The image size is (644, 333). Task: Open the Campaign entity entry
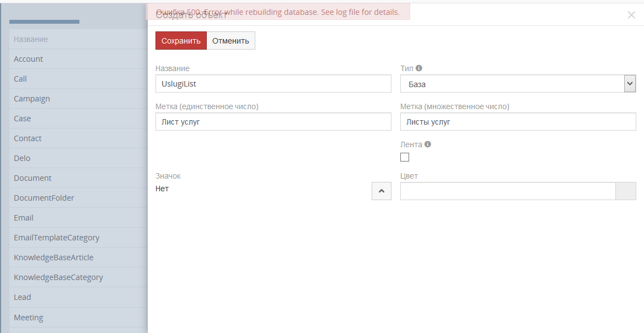pos(32,99)
